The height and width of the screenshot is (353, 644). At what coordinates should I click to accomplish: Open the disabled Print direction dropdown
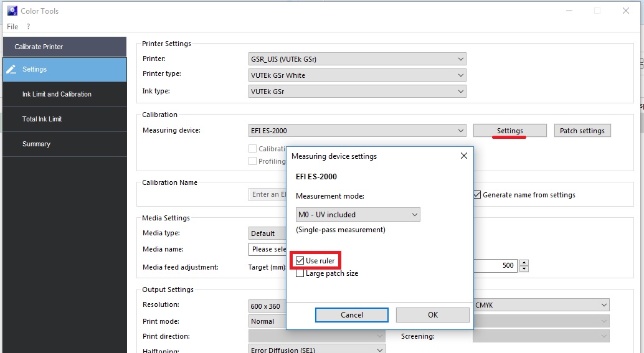[x=316, y=336]
